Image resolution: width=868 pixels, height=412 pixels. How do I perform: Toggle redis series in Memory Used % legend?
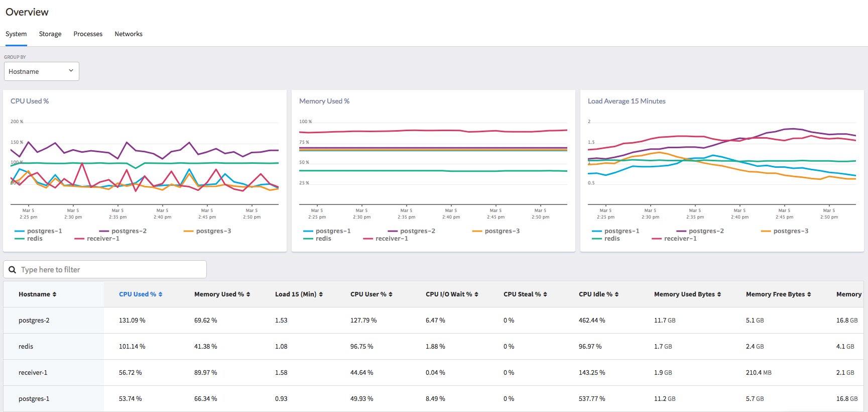click(x=323, y=239)
